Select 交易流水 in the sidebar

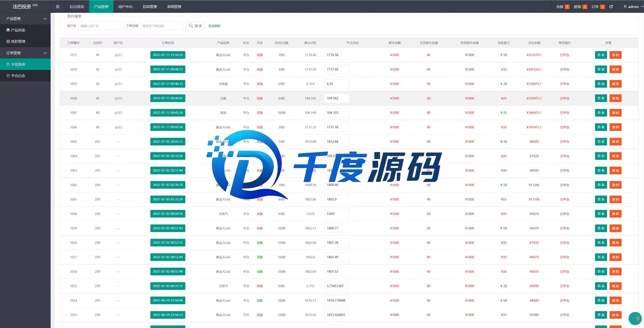click(25, 64)
